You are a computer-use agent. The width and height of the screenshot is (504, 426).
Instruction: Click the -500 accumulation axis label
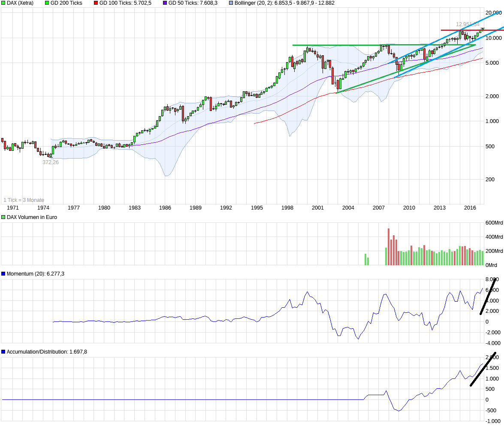coord(491,411)
